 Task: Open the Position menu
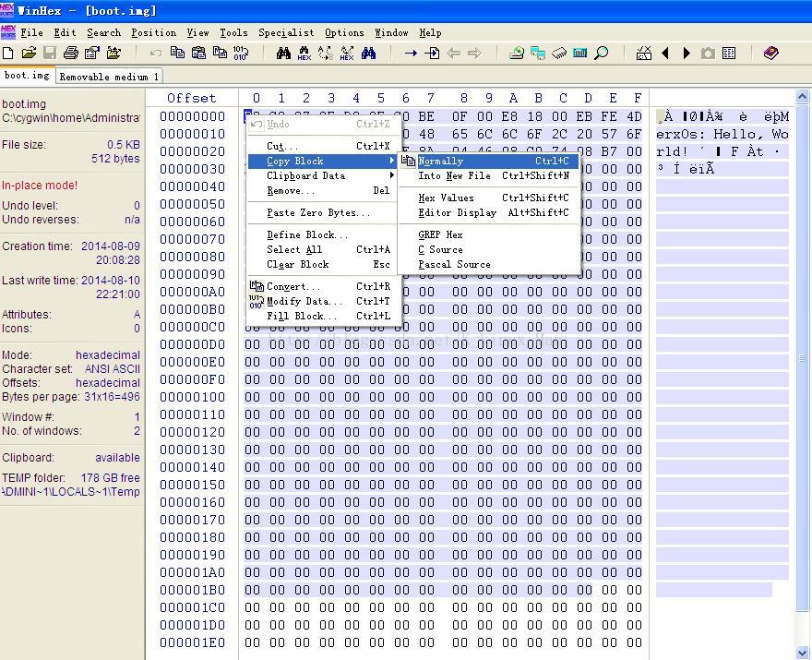153,32
